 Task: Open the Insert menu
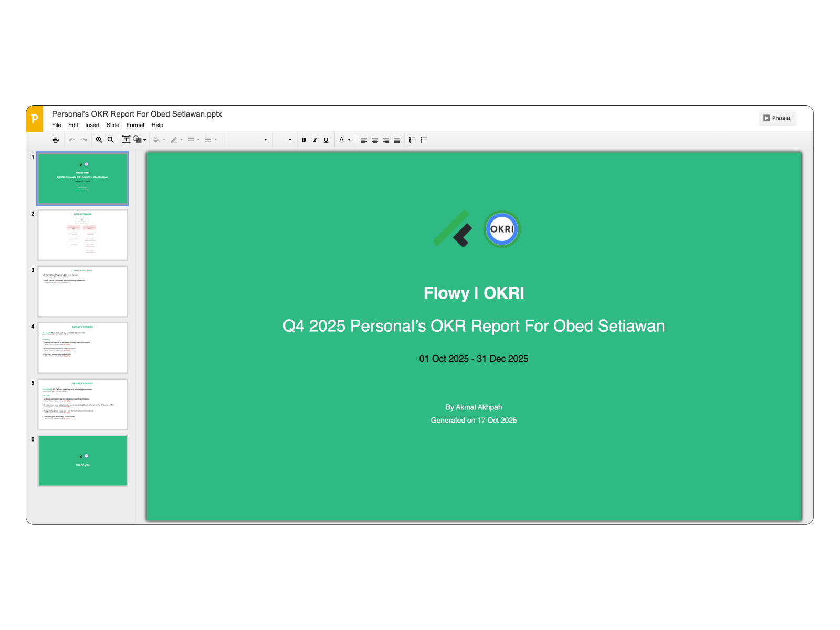(92, 125)
